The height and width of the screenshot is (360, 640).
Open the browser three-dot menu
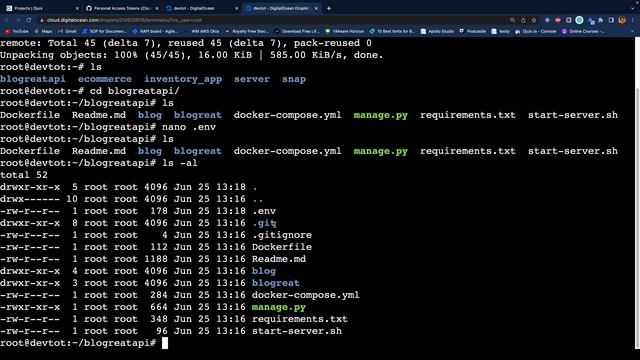click(633, 20)
